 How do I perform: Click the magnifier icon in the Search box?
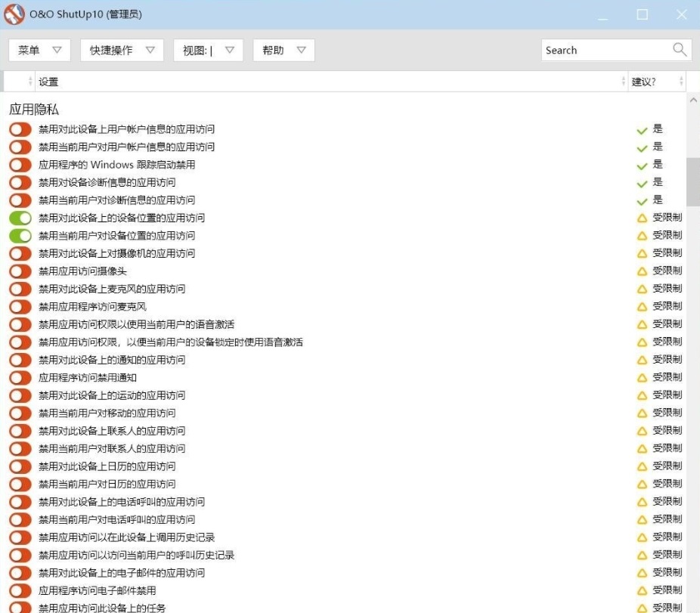[679, 49]
